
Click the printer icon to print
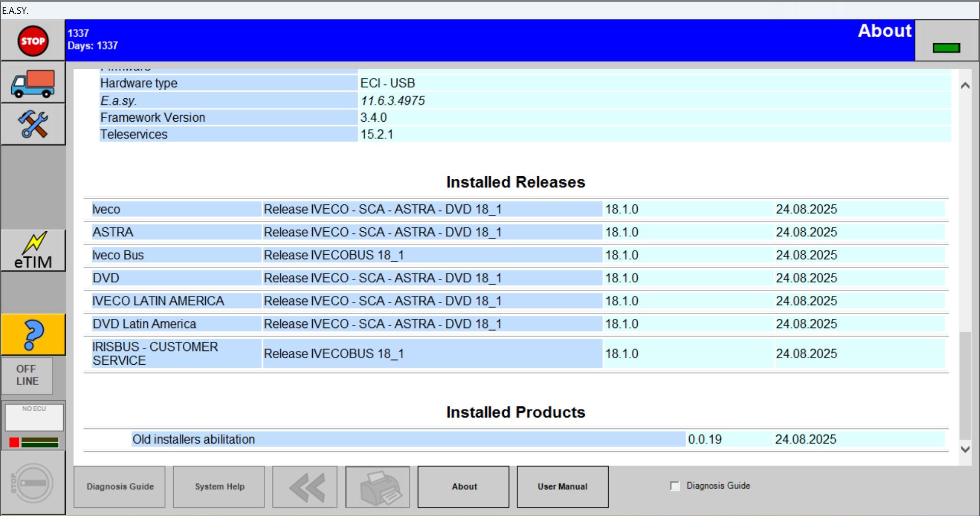tap(377, 486)
